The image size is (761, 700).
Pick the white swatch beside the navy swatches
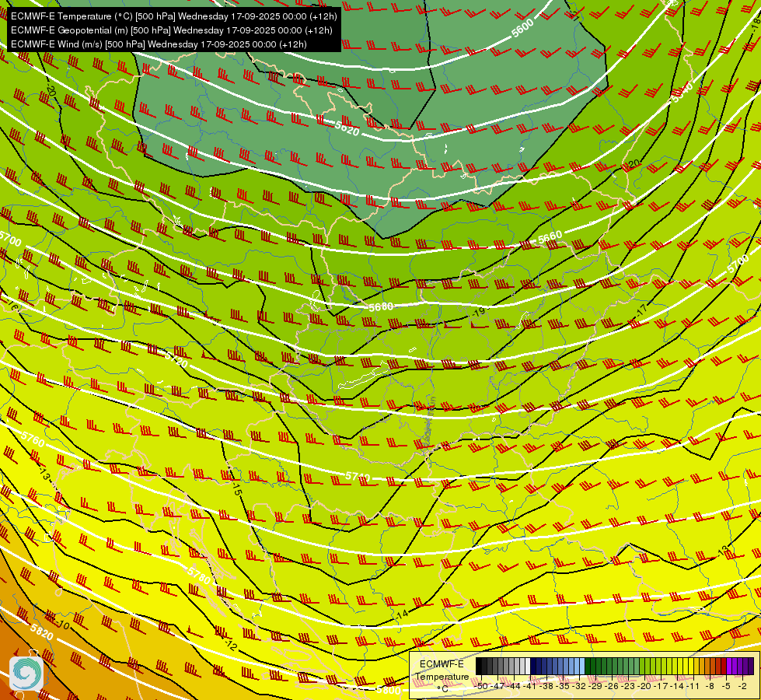tap(528, 666)
